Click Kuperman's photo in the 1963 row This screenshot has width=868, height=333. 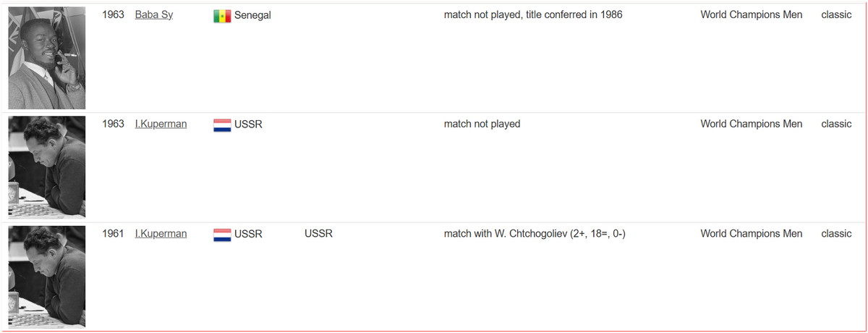(x=47, y=167)
